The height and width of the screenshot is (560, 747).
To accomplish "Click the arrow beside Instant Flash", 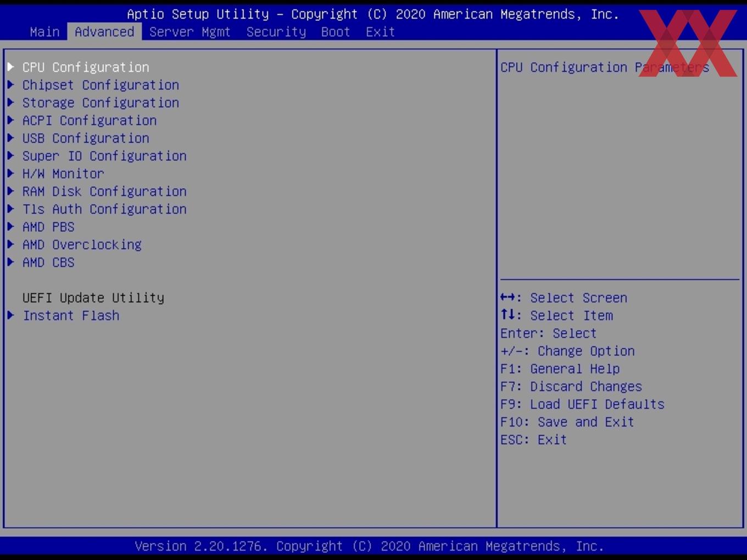I will point(10,315).
